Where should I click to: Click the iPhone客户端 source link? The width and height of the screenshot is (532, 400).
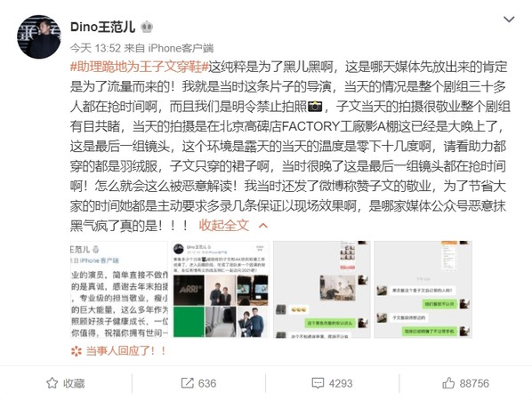coord(181,48)
